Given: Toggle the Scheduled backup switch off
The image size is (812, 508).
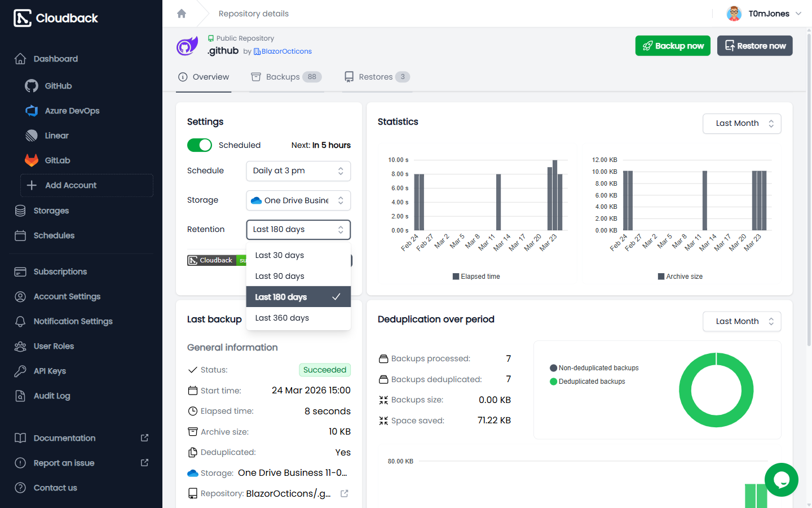Looking at the screenshot, I should [x=200, y=145].
